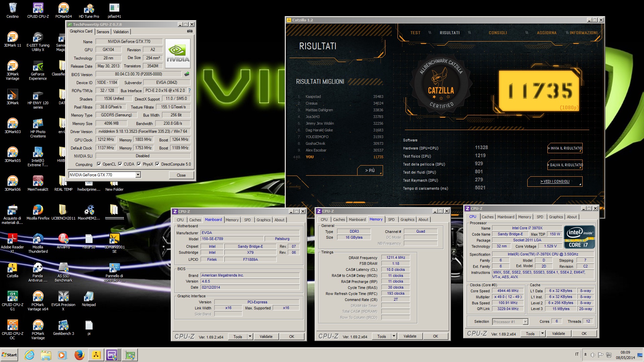Click SALVA IL RISULTATO button
The height and width of the screenshot is (362, 644).
coord(565,165)
